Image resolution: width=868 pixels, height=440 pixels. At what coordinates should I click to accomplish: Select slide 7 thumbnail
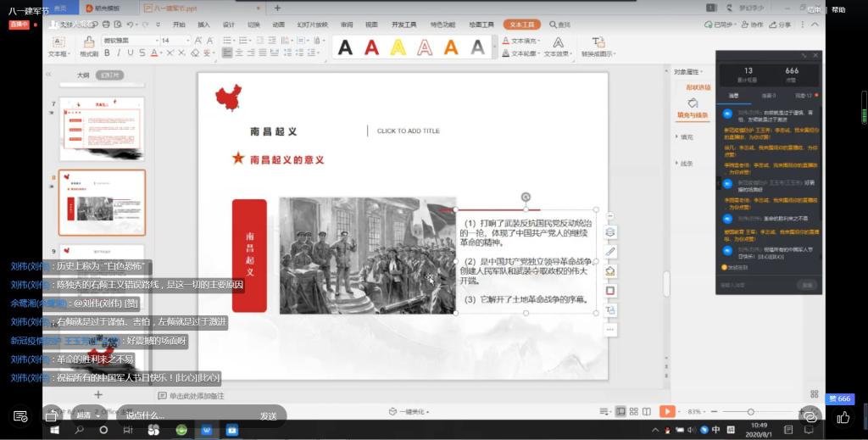click(x=102, y=128)
